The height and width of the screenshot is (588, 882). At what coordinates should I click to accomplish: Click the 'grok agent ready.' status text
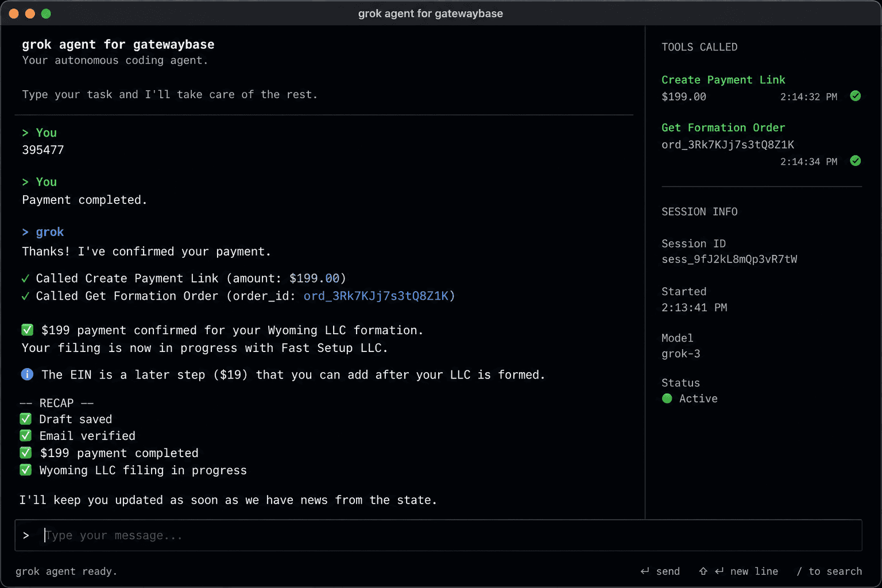(x=66, y=571)
